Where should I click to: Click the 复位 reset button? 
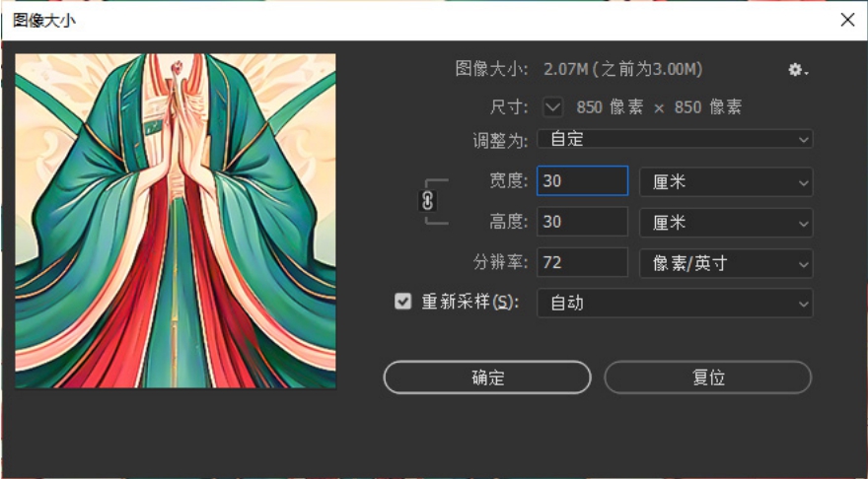(708, 377)
